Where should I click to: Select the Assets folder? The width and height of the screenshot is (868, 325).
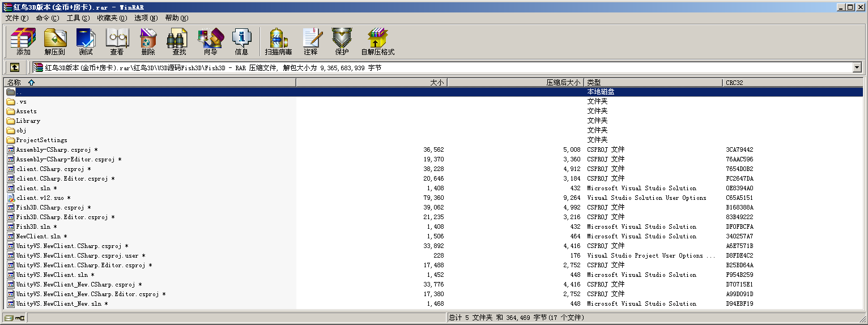coord(26,112)
